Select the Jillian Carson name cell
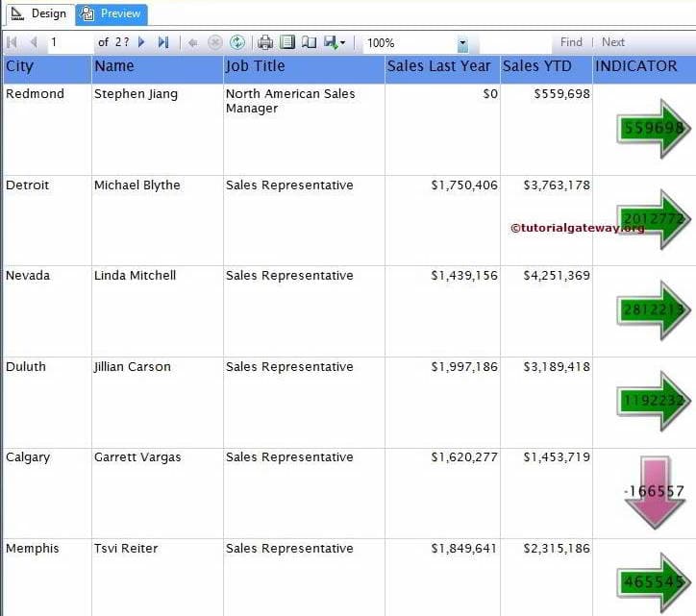 [157, 402]
